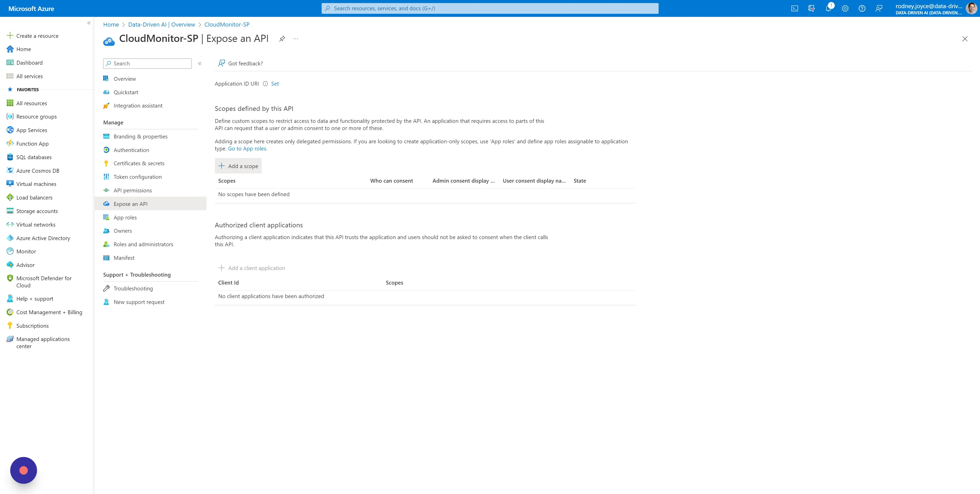Click the global search resources box
The width and height of the screenshot is (980, 494).
pyautogui.click(x=490, y=8)
